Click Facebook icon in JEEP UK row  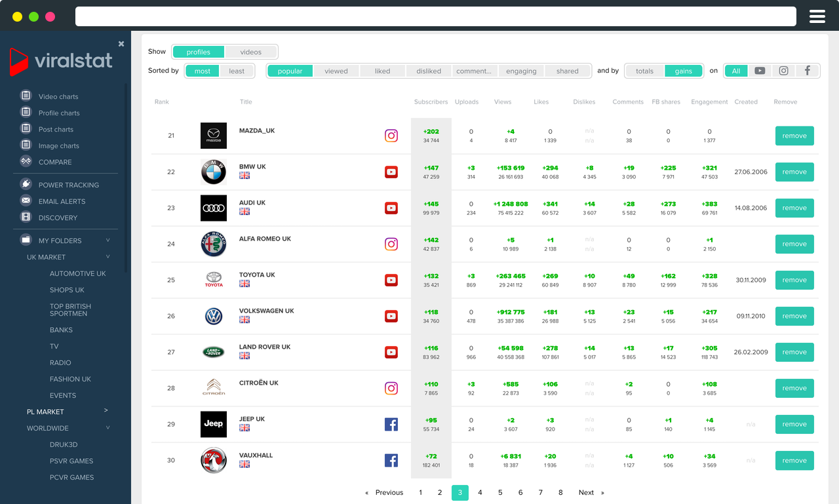(391, 424)
